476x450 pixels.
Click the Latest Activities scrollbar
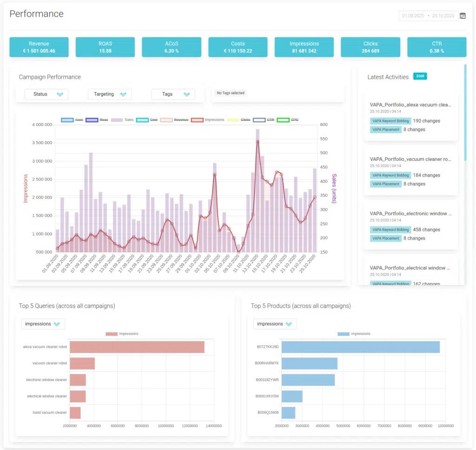[465, 112]
